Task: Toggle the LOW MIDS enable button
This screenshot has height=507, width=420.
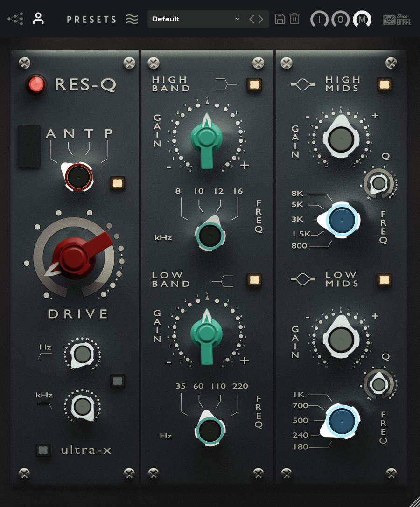Action: [x=384, y=280]
